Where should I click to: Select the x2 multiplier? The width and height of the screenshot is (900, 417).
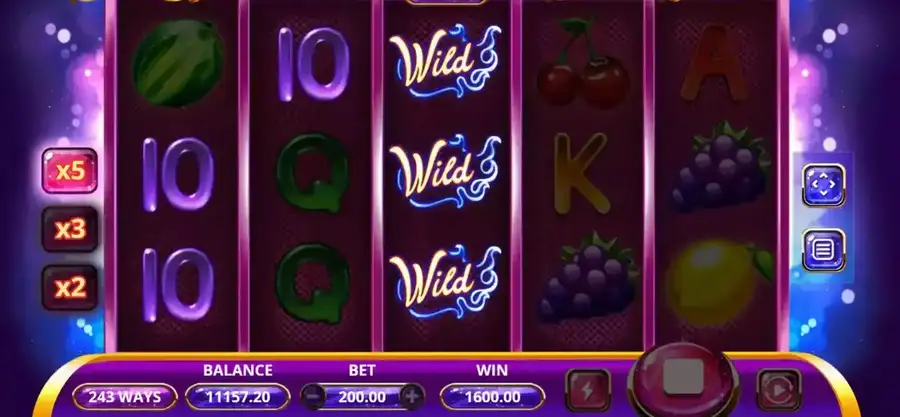click(69, 288)
